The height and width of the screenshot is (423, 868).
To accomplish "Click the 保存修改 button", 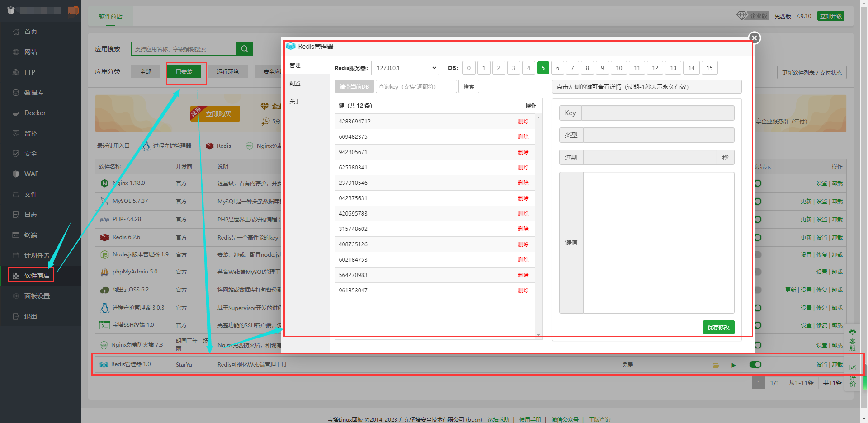I will click(718, 327).
